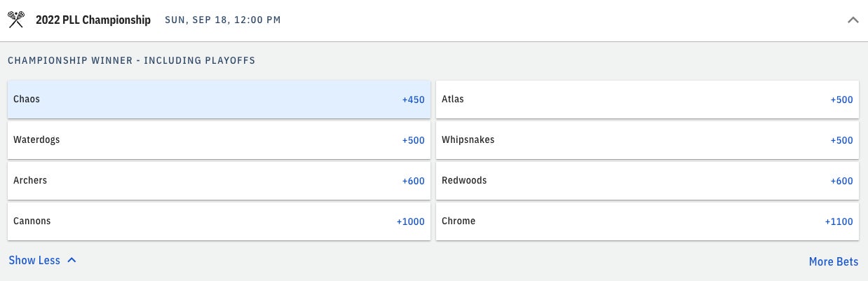The image size is (868, 281).
Task: Click the 2022 PLL Championship title
Action: click(93, 20)
